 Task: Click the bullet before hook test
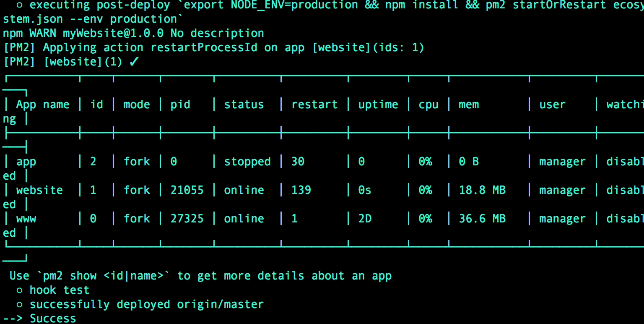coord(19,290)
